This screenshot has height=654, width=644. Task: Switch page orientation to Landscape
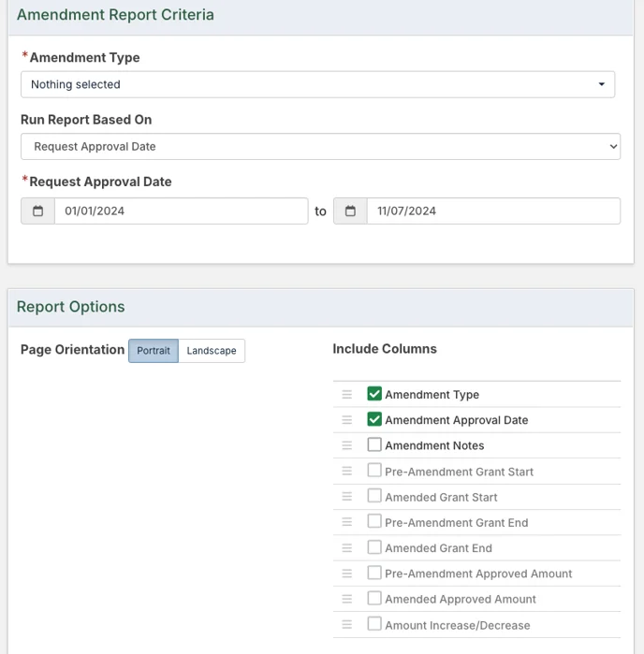(212, 350)
